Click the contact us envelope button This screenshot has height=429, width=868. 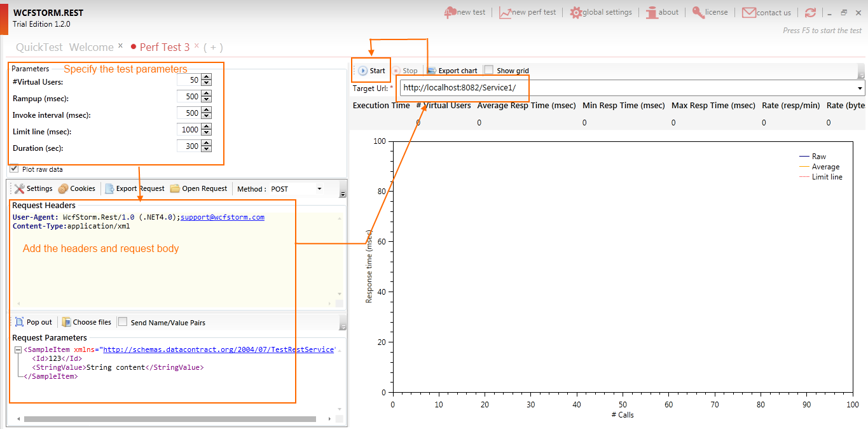click(766, 12)
